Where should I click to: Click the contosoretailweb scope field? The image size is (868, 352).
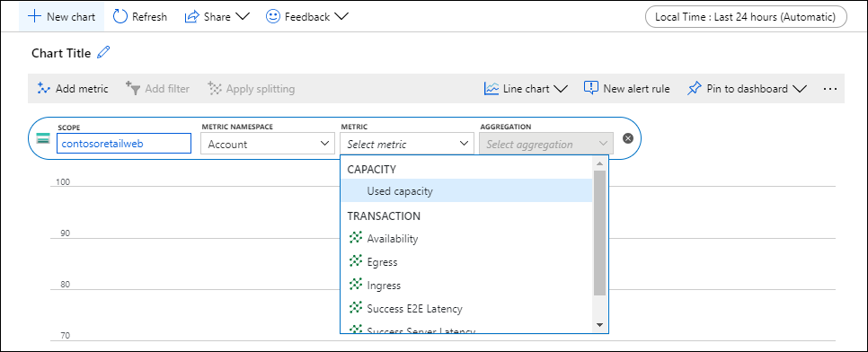coord(124,144)
